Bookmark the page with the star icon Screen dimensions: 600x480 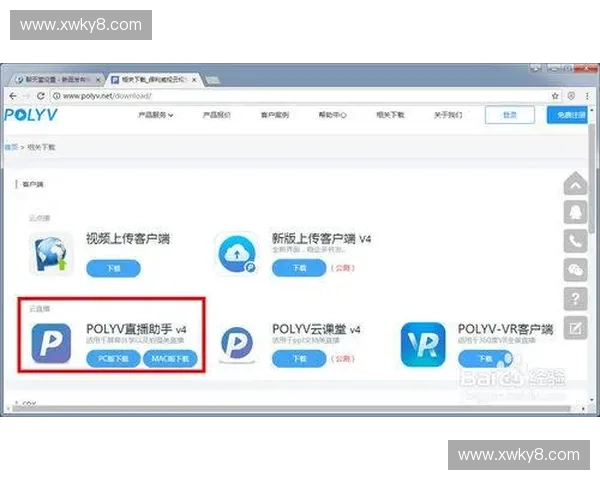click(x=555, y=96)
